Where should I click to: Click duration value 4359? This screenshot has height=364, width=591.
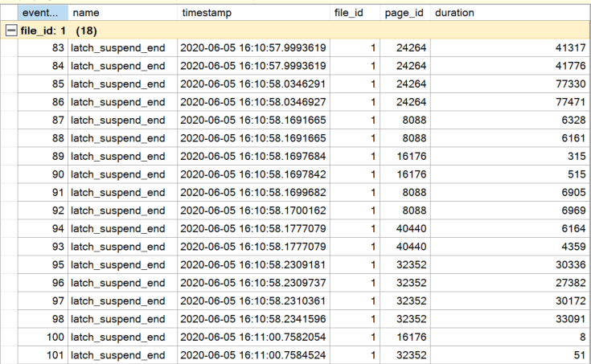tap(573, 247)
